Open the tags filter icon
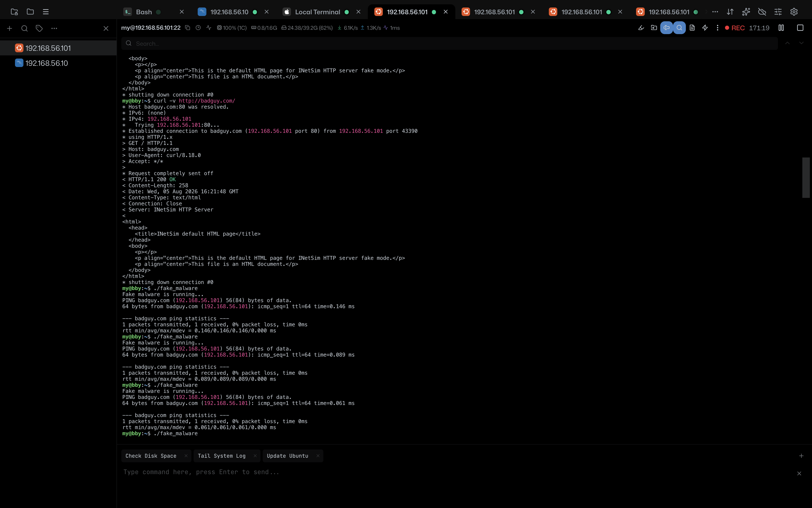 tap(39, 29)
